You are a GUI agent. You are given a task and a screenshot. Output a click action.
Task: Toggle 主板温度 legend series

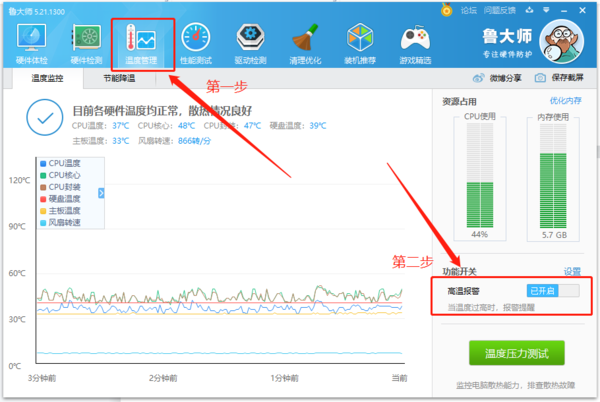60,211
